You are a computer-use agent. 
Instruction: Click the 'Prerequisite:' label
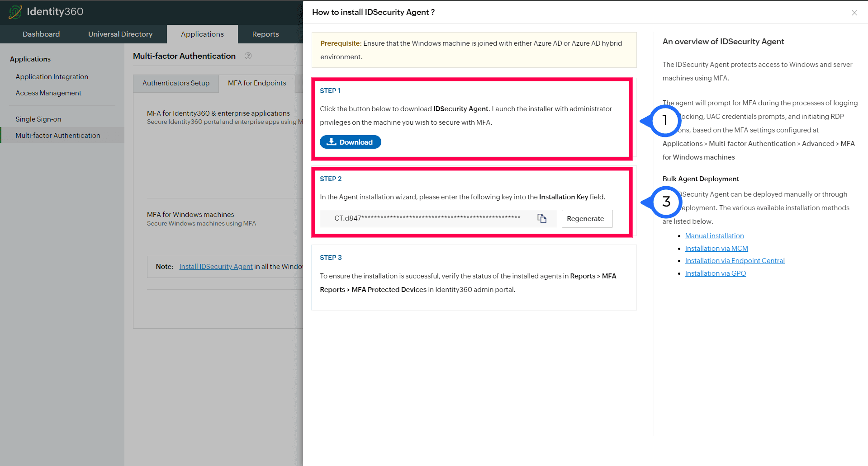click(x=341, y=43)
